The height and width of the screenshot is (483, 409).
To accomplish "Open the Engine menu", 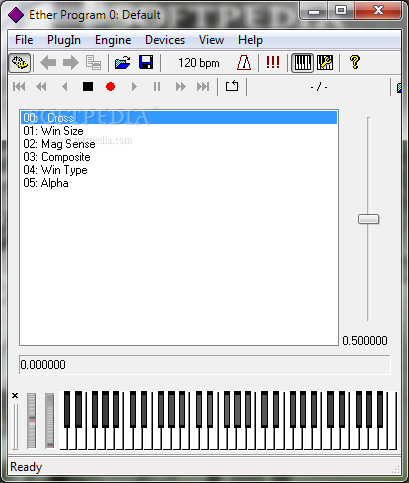I will coord(113,40).
